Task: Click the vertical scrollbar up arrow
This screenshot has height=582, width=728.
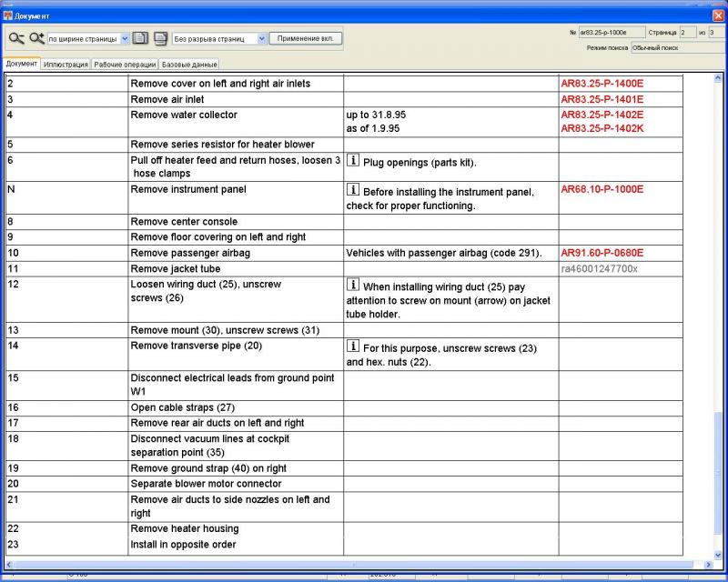Action: 718,78
